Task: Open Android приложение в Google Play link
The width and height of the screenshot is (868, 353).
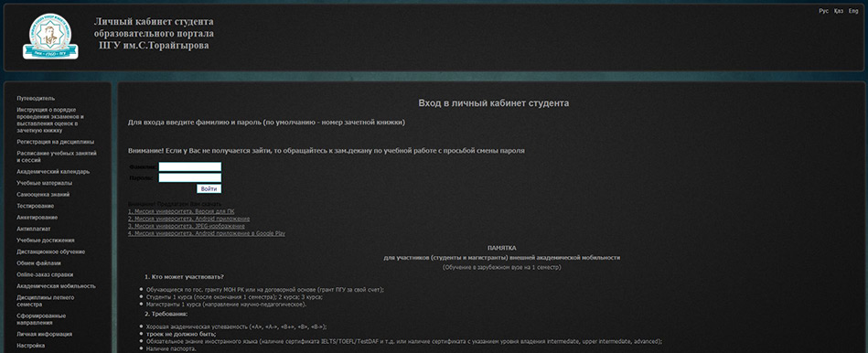Action: coord(207,233)
